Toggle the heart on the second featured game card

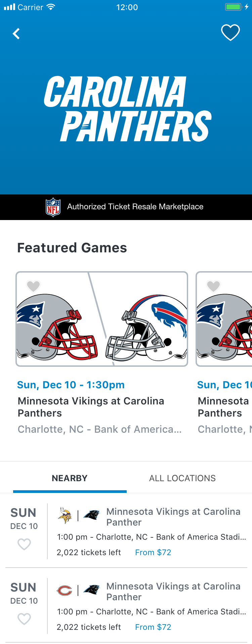coord(214,286)
